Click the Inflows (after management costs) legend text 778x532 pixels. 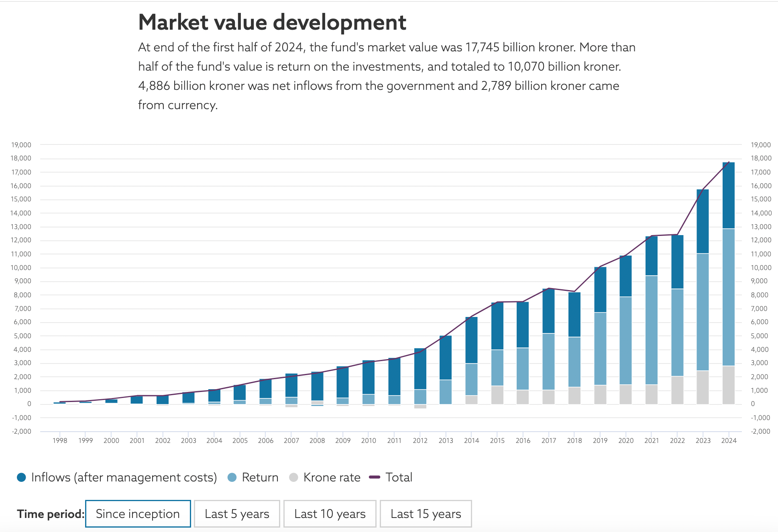[x=124, y=477]
